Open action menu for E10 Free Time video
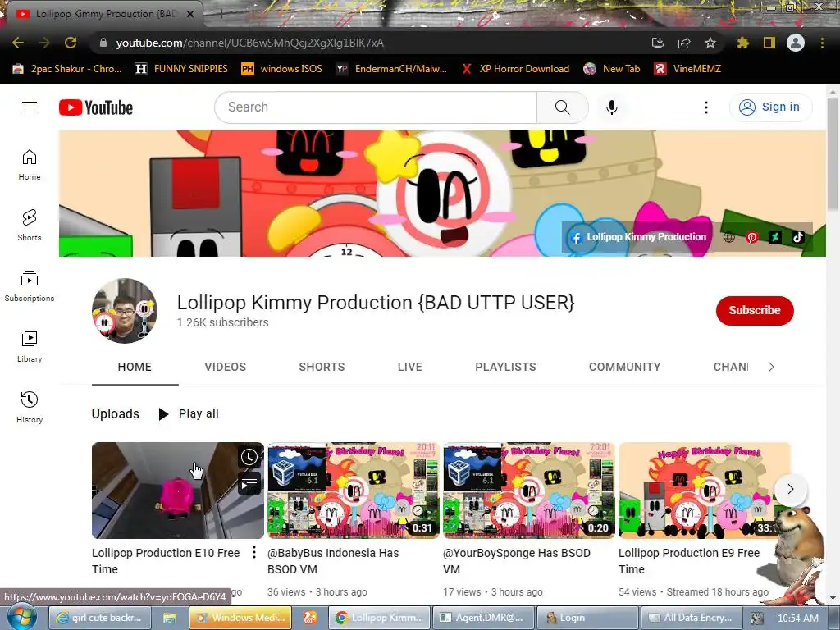Screen dimensions: 840x630 pyautogui.click(x=254, y=552)
